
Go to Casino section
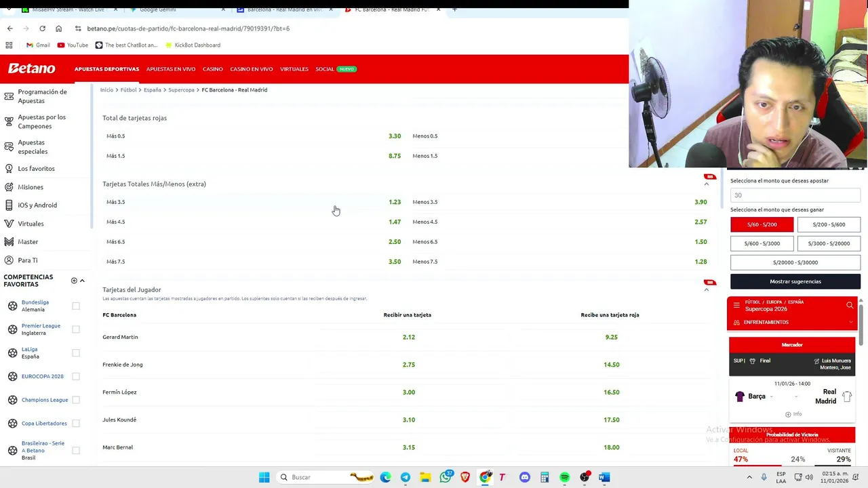coord(213,69)
